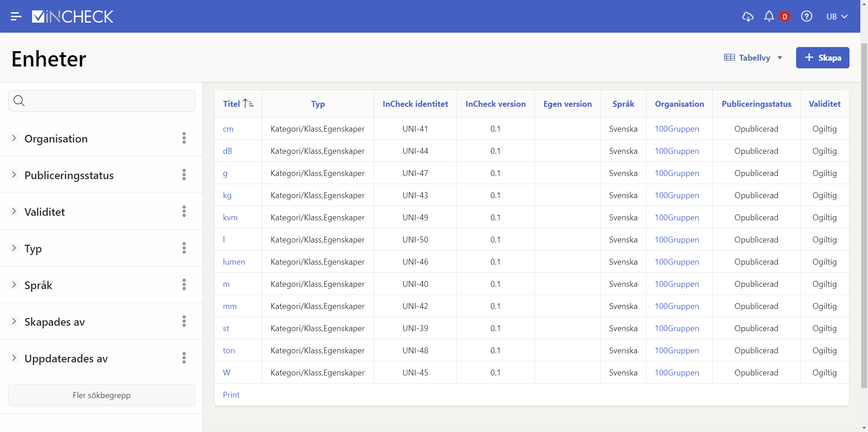Expand the Skapades av filter section
This screenshot has height=432, width=868.
point(14,321)
